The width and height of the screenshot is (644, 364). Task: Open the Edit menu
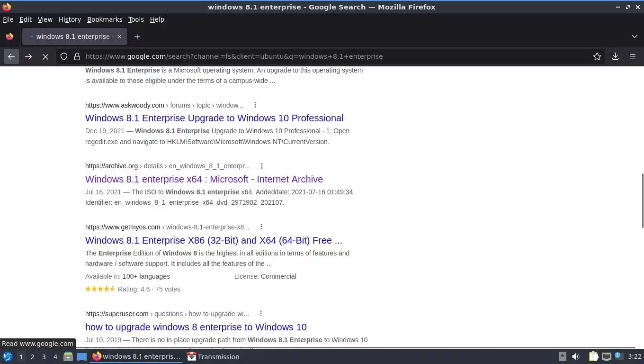click(25, 19)
